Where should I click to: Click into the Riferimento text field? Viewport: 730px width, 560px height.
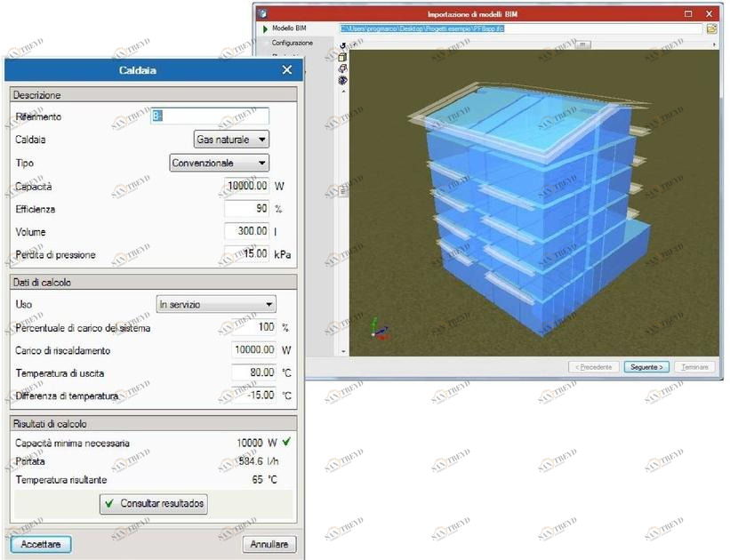point(210,116)
